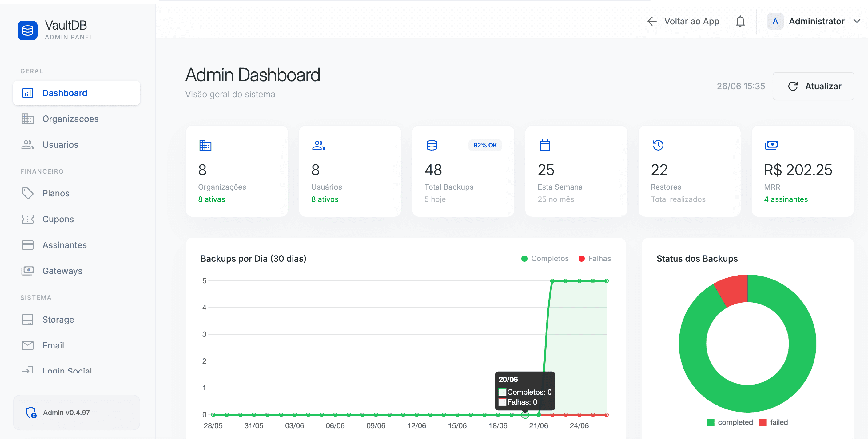Click the 'Status dos Backups' title
Screen dimensions: 868x439
697,258
